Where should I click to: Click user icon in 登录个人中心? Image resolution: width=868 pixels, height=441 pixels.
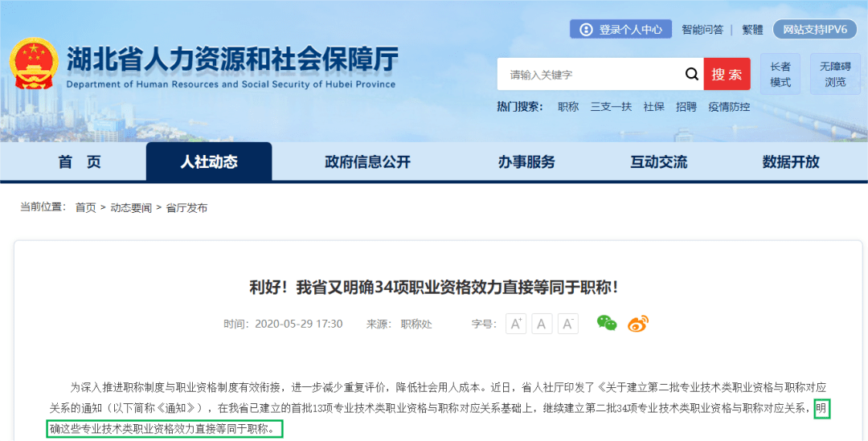586,30
